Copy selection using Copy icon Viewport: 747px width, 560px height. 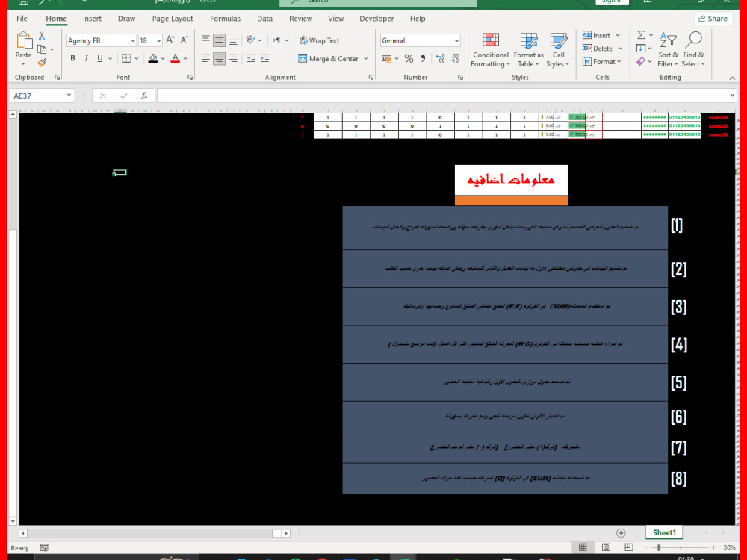click(42, 49)
